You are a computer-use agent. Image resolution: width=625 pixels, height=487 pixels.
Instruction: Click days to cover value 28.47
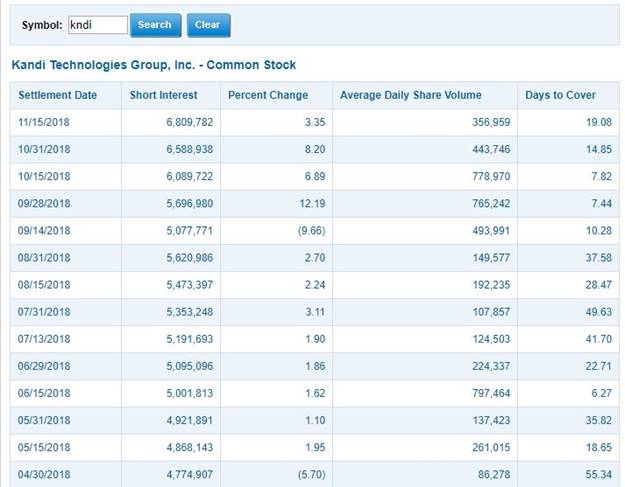coord(599,285)
